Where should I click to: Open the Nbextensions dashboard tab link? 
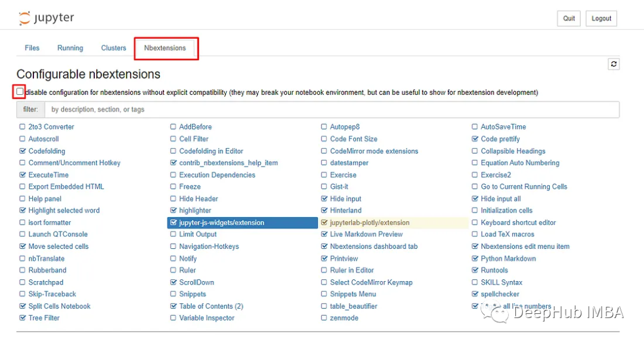coord(374,247)
